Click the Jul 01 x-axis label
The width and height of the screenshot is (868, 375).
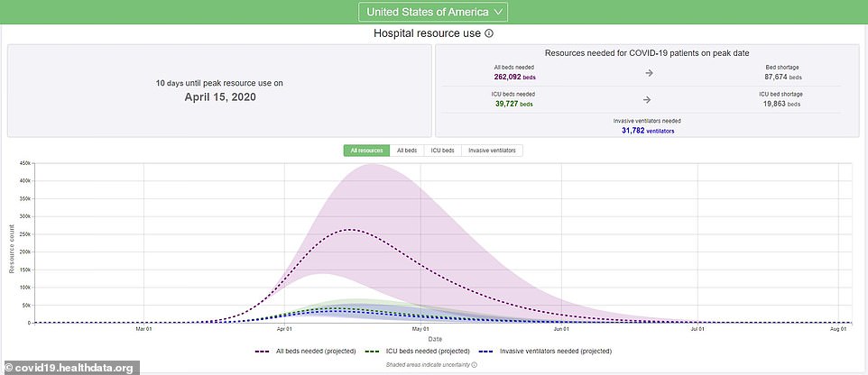(x=697, y=330)
